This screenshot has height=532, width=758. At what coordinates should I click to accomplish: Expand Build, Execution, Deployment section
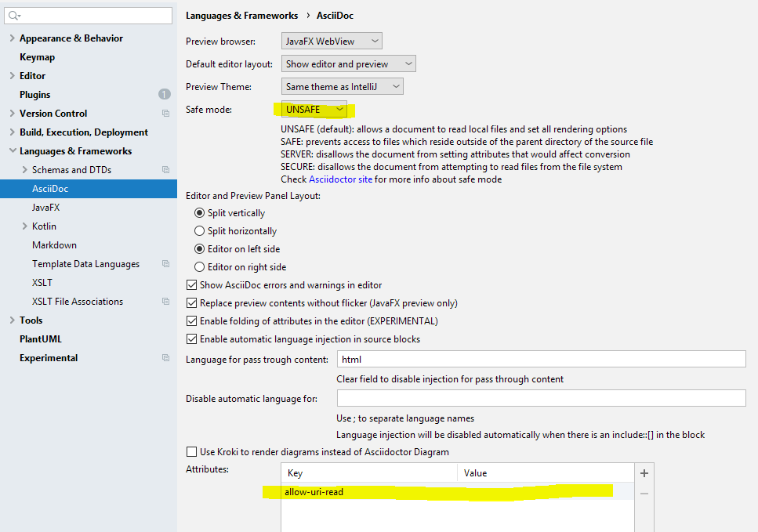pyautogui.click(x=12, y=132)
